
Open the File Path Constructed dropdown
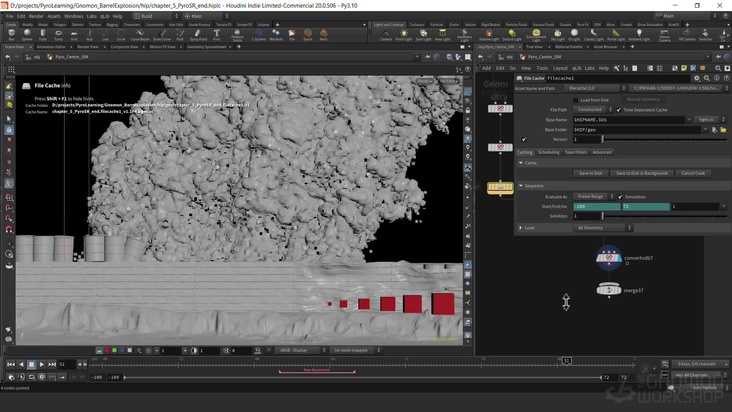[x=590, y=109]
